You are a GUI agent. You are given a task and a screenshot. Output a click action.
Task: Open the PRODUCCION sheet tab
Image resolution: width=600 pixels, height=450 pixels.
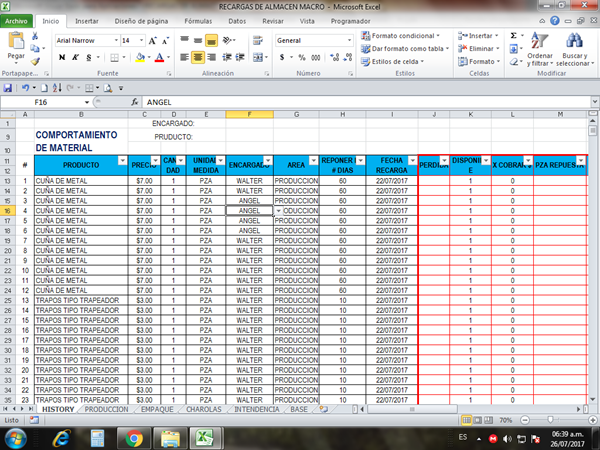107,409
